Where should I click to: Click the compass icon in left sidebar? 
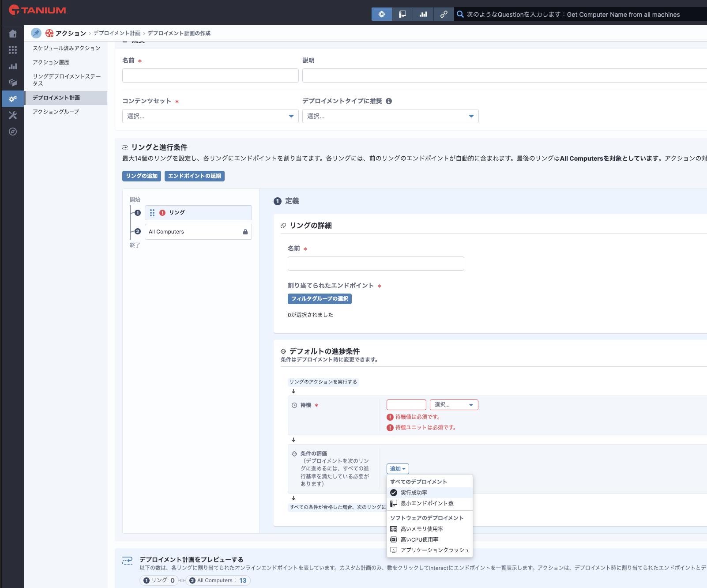pos(13,132)
